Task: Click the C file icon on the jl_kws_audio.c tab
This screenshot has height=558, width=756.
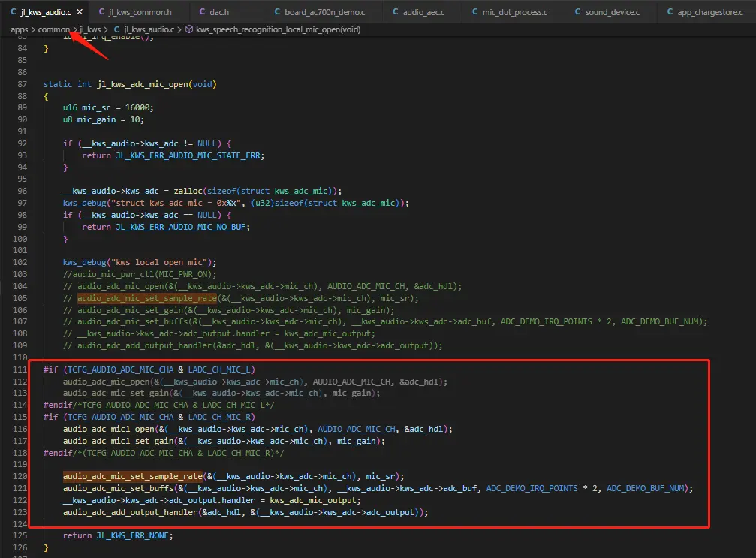Action: (13, 11)
